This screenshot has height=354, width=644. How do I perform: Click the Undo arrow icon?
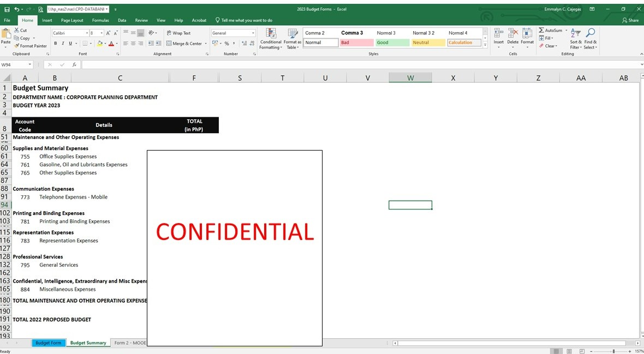coord(16,9)
